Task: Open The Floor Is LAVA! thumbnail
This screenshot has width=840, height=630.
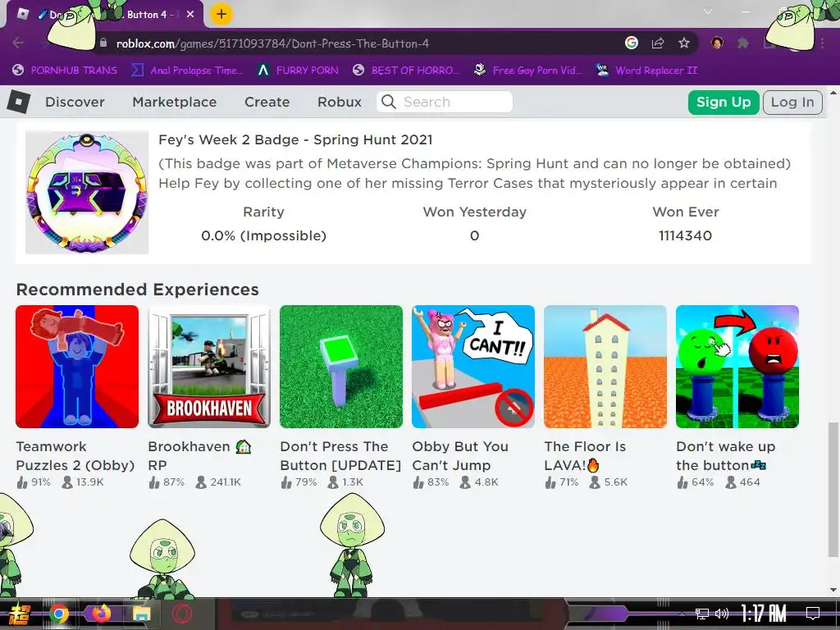Action: (605, 367)
